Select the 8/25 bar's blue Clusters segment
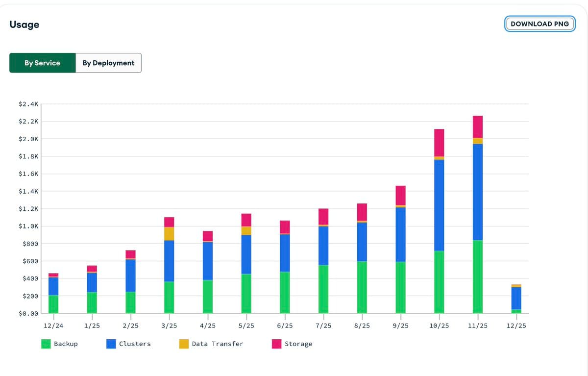Viewport: 588px width, 376px height. click(x=362, y=242)
